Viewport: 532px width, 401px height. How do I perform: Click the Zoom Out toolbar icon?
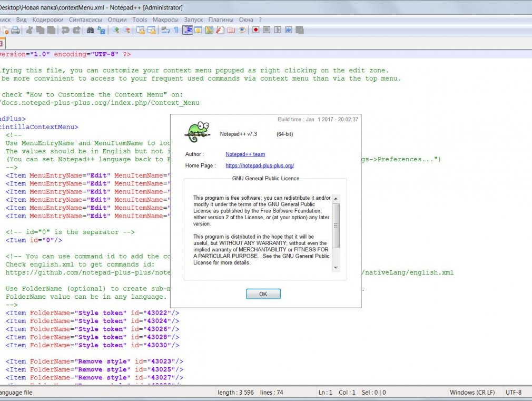coord(126,30)
